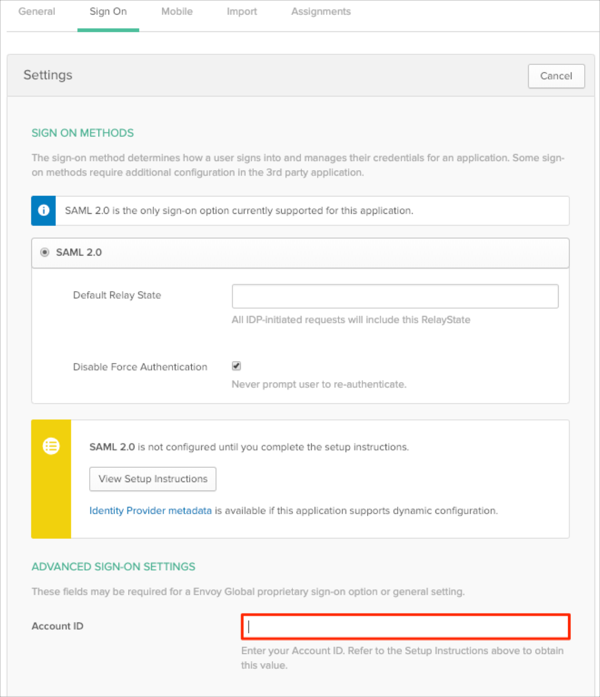Focus the Default Relay State input field

[x=395, y=296]
